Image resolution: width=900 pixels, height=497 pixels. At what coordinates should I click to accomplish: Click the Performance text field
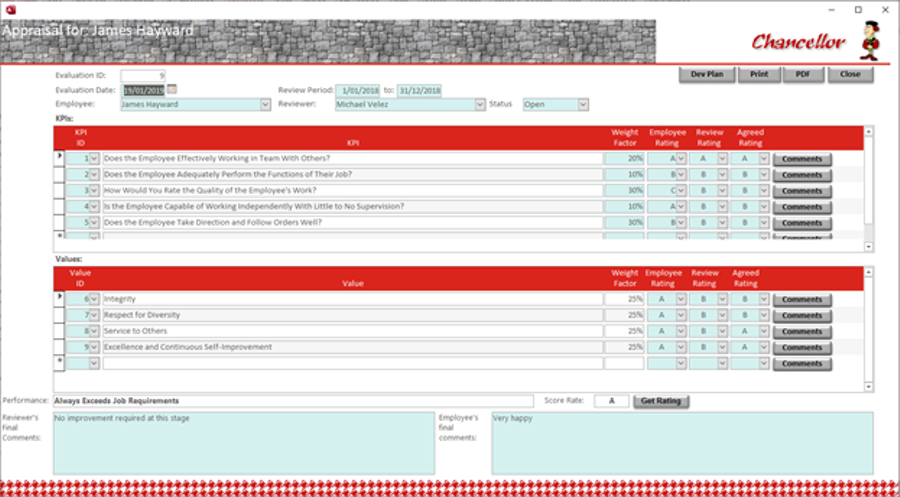[x=293, y=401]
